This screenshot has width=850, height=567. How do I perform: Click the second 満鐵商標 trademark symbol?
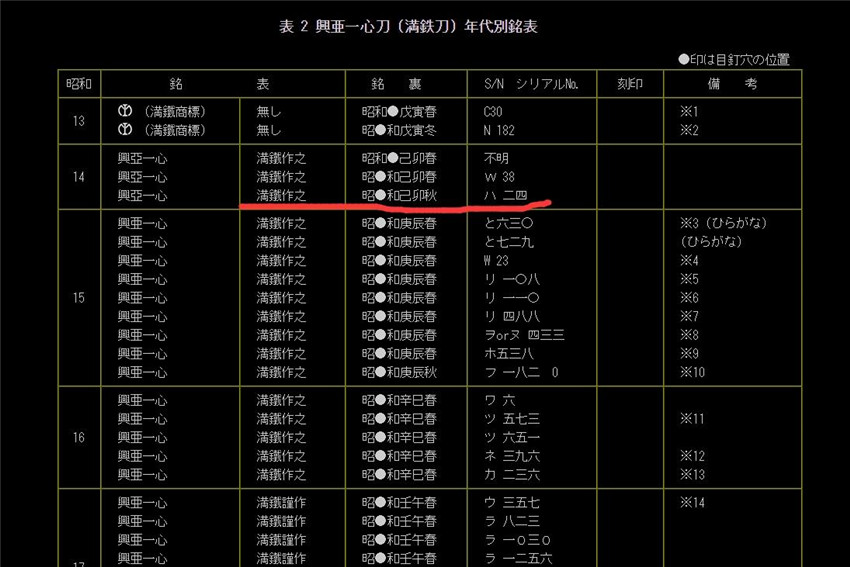coord(125,130)
